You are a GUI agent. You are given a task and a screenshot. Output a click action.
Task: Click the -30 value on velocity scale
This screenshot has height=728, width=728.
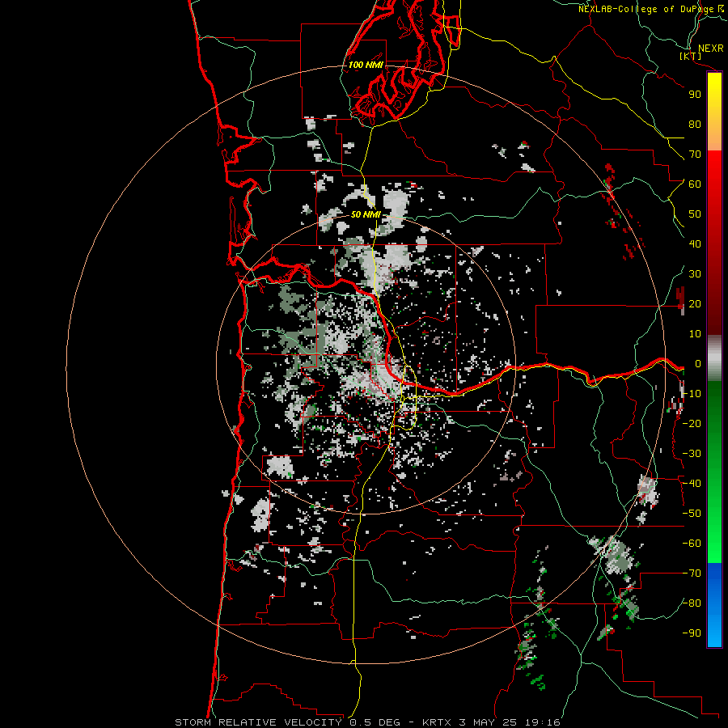point(692,454)
